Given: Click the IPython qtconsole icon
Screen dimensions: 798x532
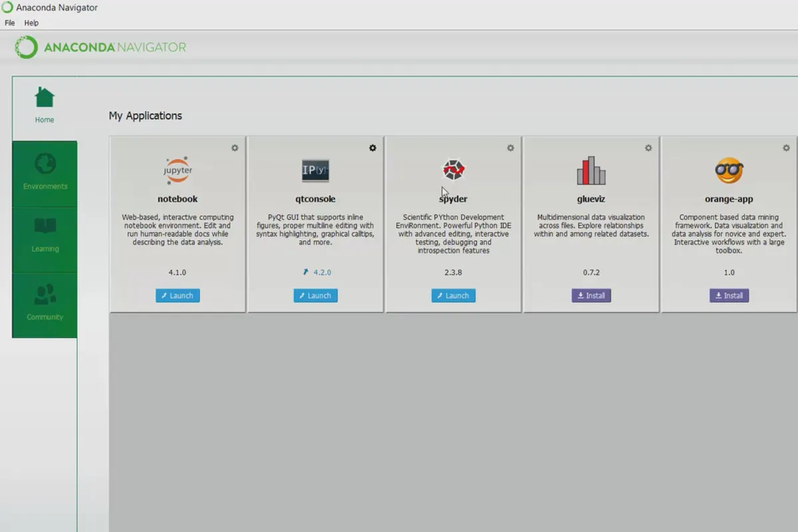Looking at the screenshot, I should pos(315,171).
